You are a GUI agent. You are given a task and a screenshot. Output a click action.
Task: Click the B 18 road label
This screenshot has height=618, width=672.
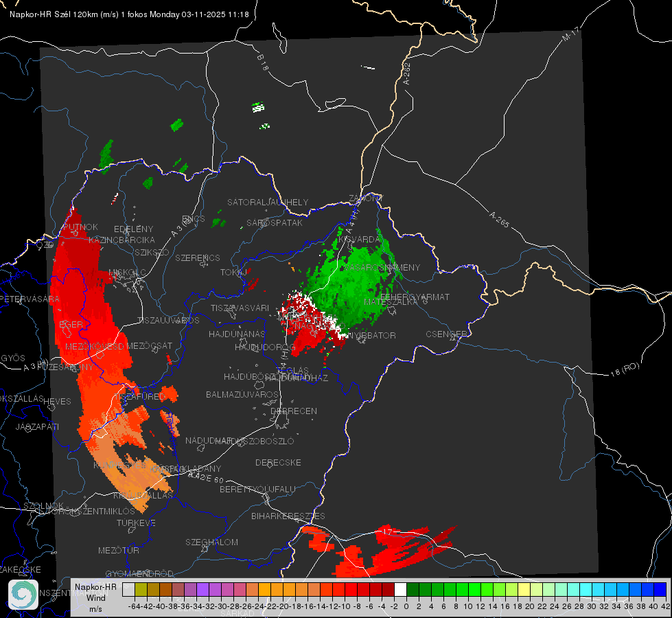[x=263, y=62]
